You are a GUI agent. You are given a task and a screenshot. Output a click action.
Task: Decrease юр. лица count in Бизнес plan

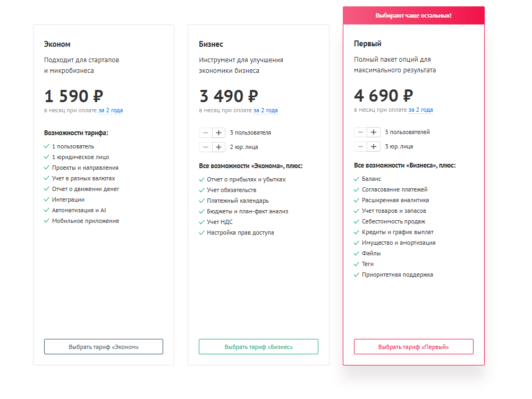click(x=205, y=147)
